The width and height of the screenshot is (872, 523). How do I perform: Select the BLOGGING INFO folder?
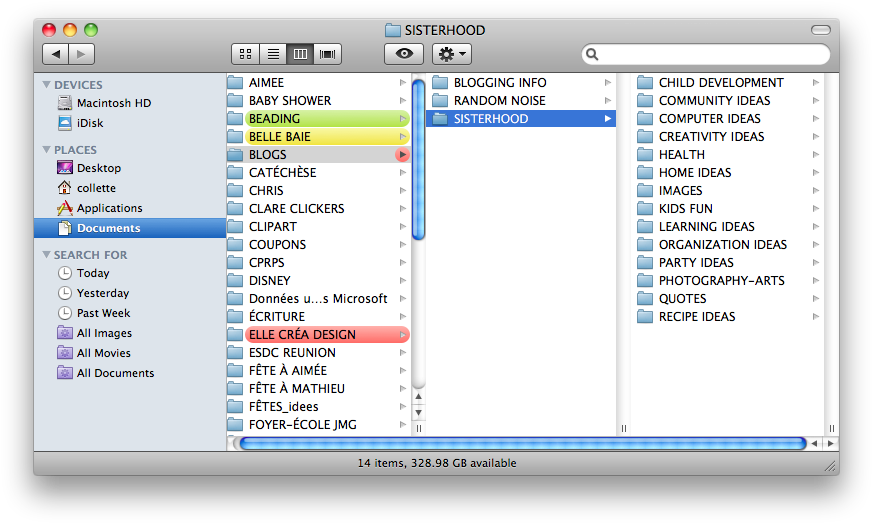[499, 82]
